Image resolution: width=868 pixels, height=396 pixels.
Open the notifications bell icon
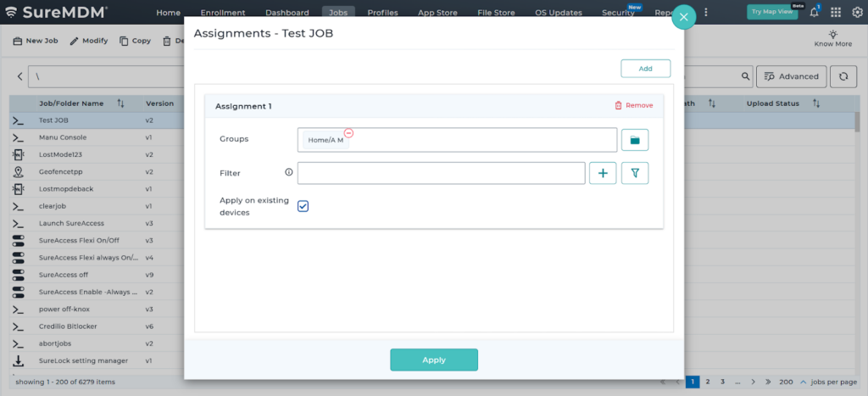pos(814,12)
